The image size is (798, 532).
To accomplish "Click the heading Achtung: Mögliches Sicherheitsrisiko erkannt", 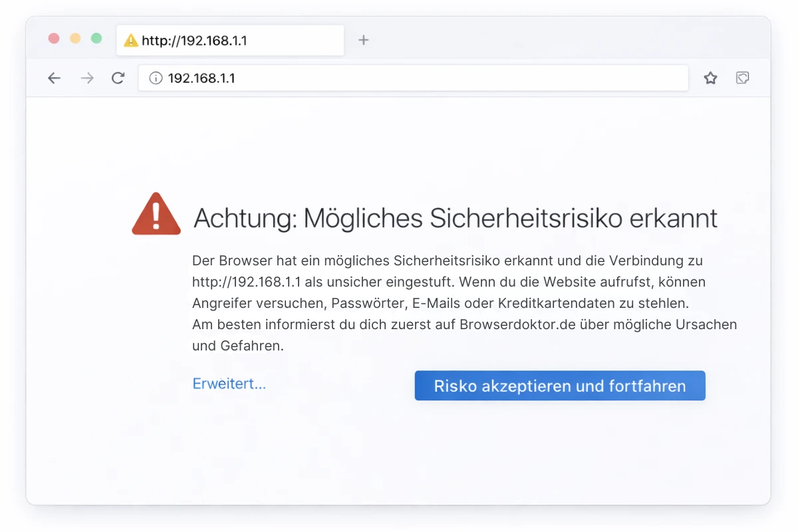I will (x=455, y=217).
